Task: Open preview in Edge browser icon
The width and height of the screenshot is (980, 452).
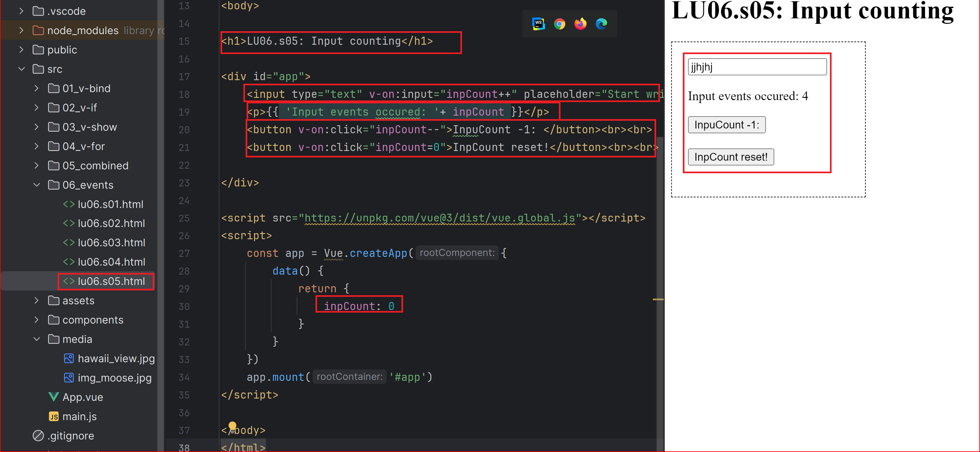Action: click(x=601, y=24)
